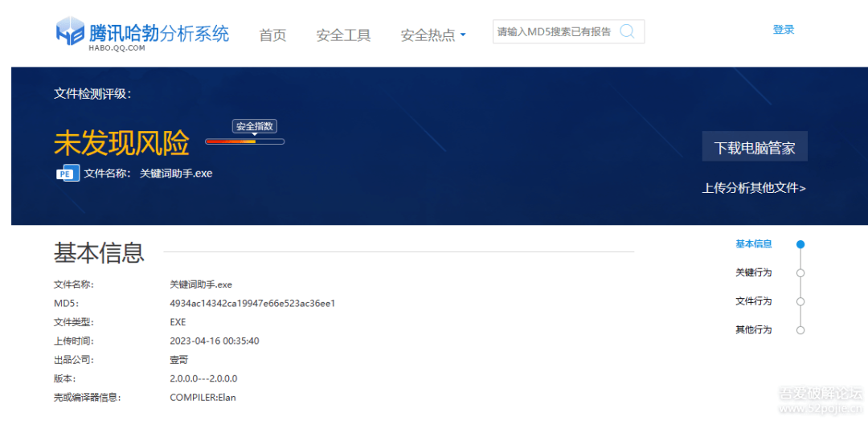Viewport: 868px width, 421px height.
Task: Click banner file name 关键词助手.exe
Action: [x=176, y=174]
